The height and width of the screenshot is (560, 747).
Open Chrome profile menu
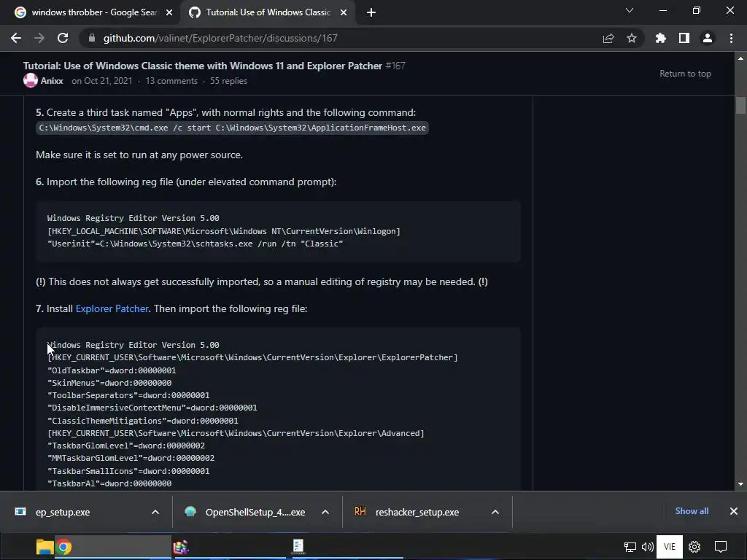[708, 38]
